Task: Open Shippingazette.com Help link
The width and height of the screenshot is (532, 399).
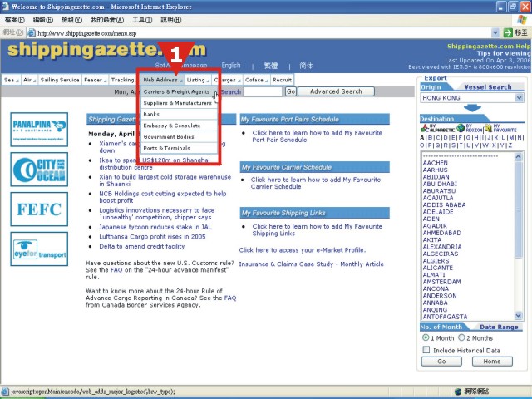Action: point(489,47)
